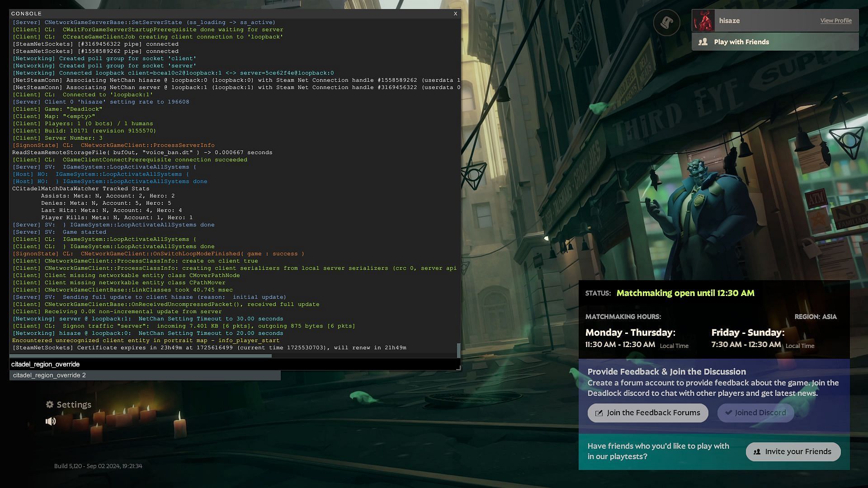Click console line 'Encountered unrecognized client entity in portrait map'
The width and height of the screenshot is (868, 488).
(146, 340)
